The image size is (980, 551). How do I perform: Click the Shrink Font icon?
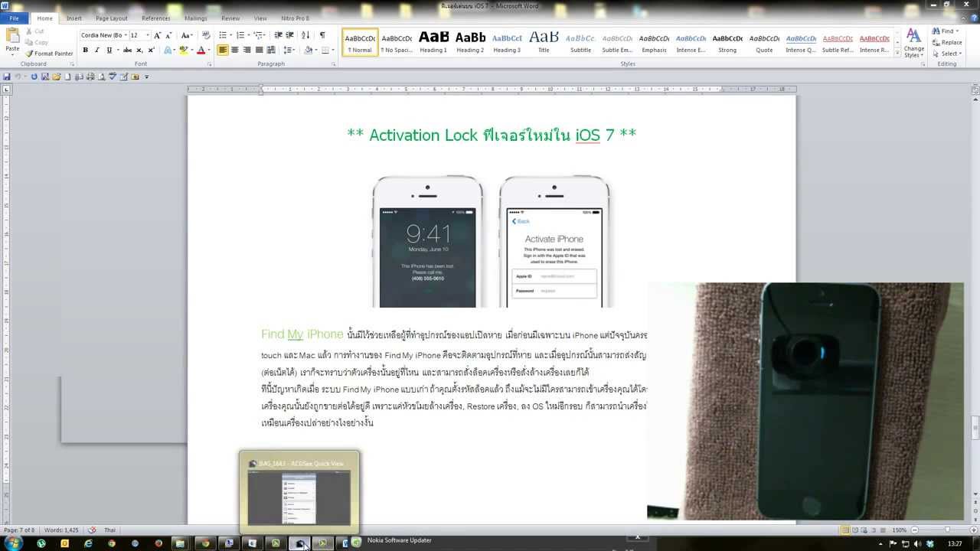168,35
